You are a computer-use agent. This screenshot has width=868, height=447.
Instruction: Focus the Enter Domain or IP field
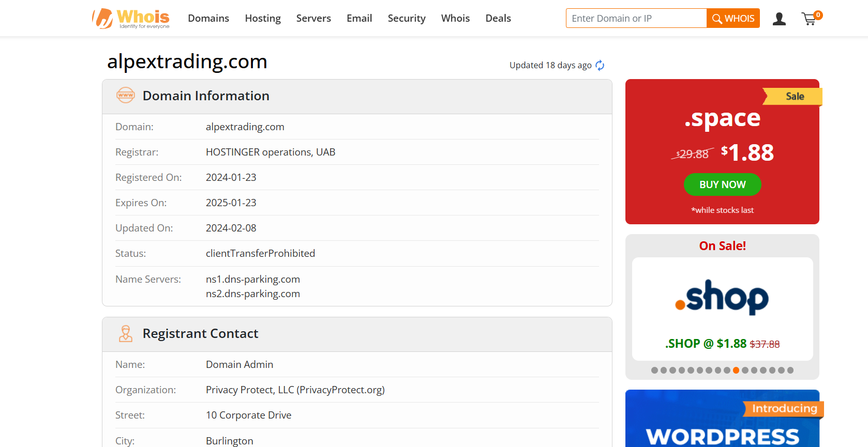(x=636, y=18)
